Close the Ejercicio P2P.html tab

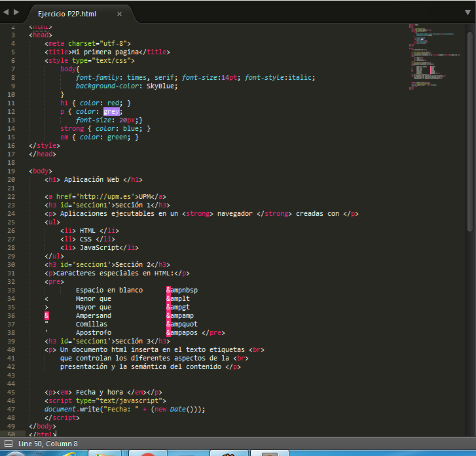[119, 14]
